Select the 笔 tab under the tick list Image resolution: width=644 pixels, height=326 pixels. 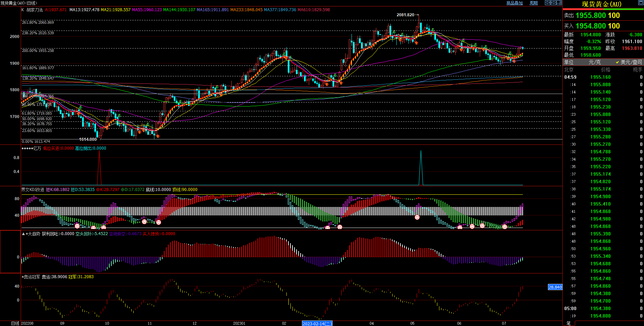(569, 323)
